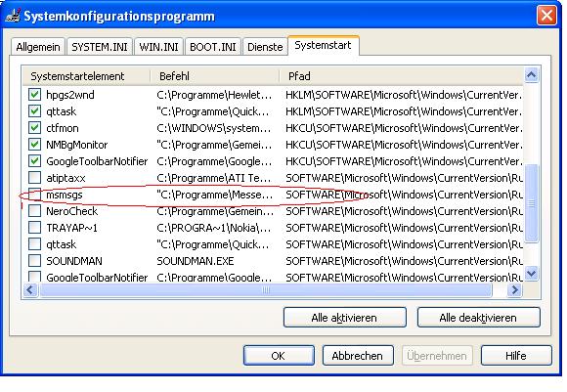Click the vertical scrollbar down arrow

[531, 273]
